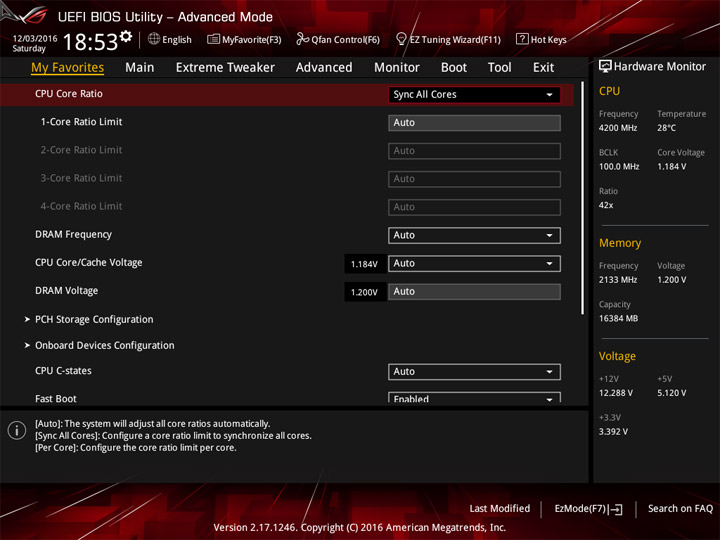Screen dimensions: 720x540
Task: Start EZ Tuning Wizard(F11)
Action: (448, 39)
